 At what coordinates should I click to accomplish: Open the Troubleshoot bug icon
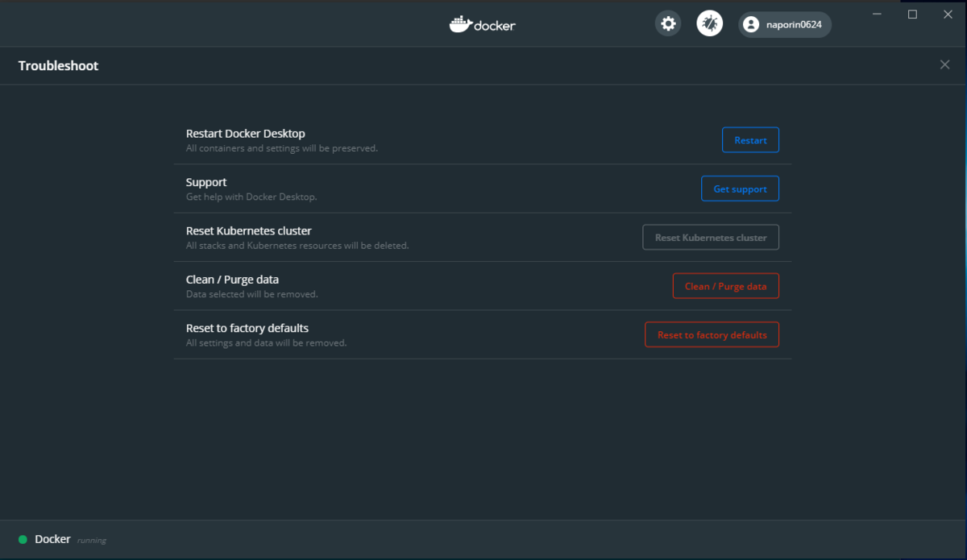pos(710,24)
